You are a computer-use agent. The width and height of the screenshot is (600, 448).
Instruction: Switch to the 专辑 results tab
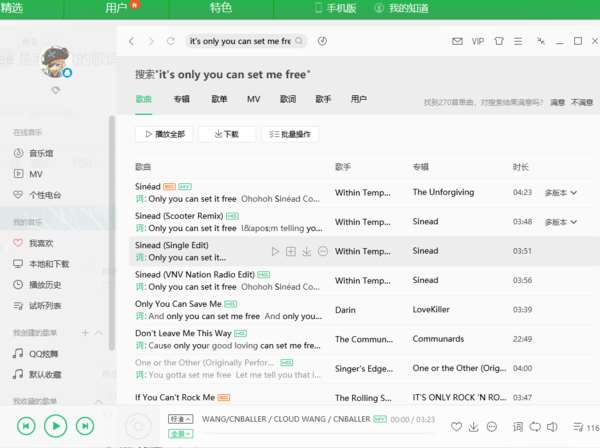point(182,99)
